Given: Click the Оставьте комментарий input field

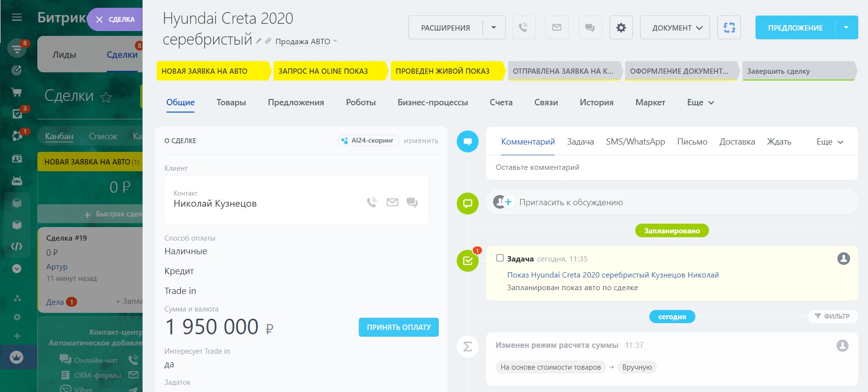Looking at the screenshot, I should 672,167.
